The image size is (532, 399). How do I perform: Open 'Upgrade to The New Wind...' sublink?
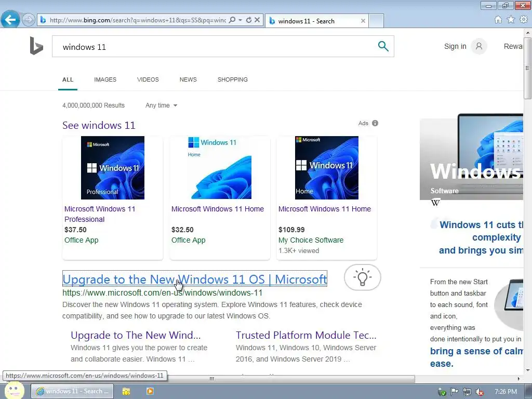[136, 335]
